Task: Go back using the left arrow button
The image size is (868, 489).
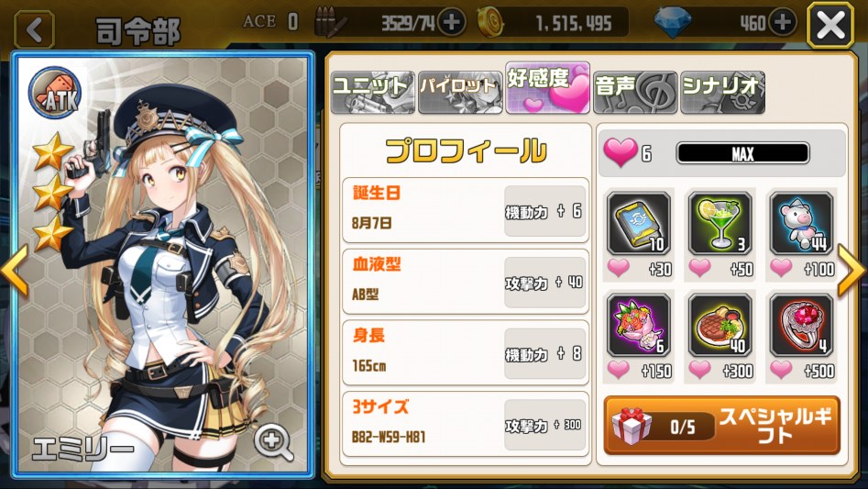Action: pos(34,29)
